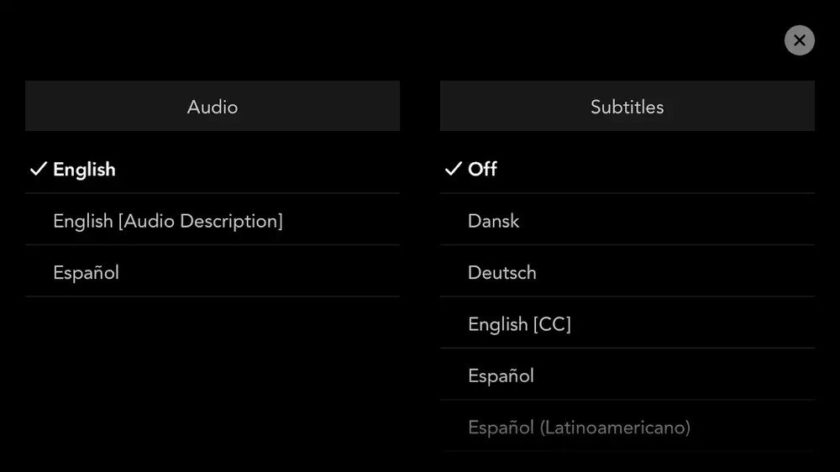Select Deutsch subtitles
The height and width of the screenshot is (472, 840).
tap(502, 273)
